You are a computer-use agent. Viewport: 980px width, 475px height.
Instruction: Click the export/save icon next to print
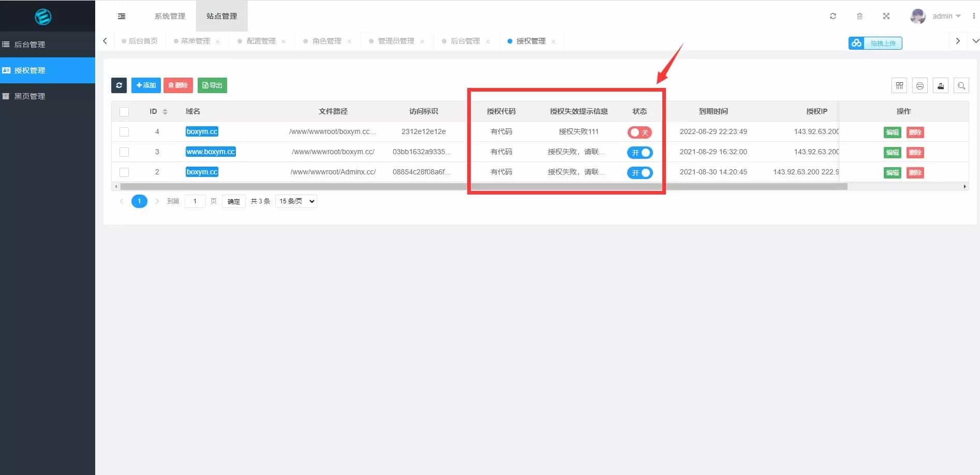pos(940,85)
